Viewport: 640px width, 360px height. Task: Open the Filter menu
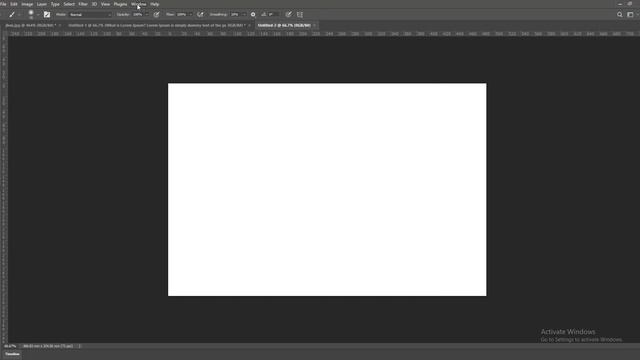[x=83, y=4]
